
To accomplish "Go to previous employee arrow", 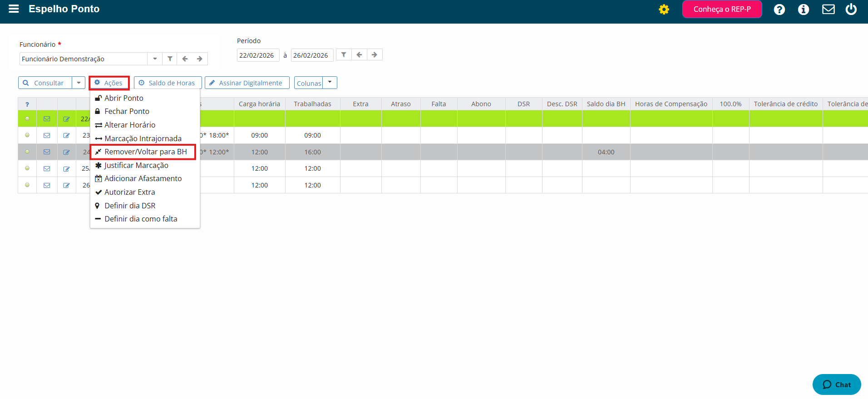I will point(185,59).
